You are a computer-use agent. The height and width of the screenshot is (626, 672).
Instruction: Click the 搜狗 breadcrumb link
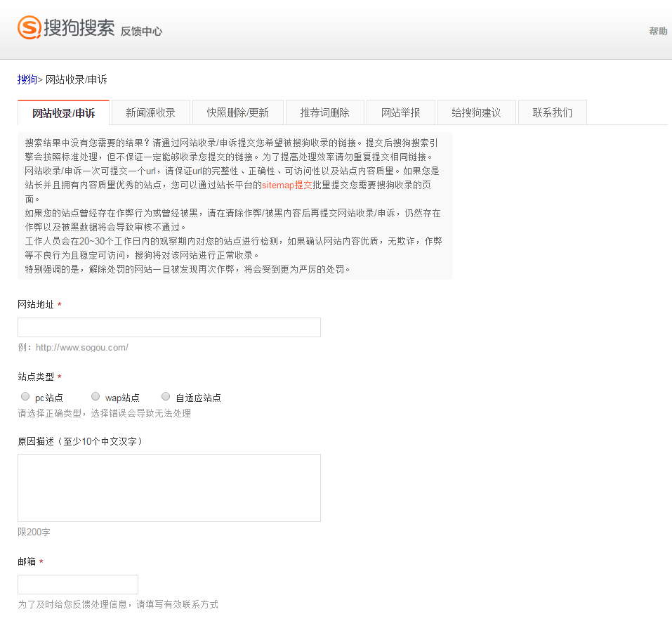27,79
